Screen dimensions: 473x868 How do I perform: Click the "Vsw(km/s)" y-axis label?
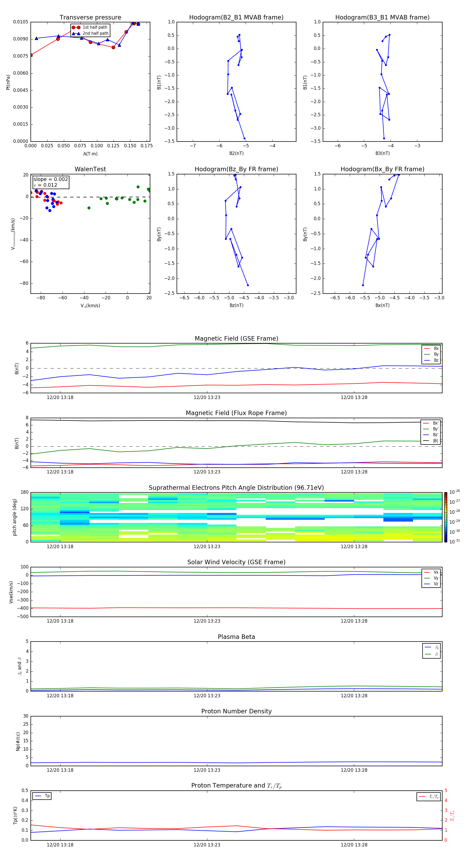11,592
